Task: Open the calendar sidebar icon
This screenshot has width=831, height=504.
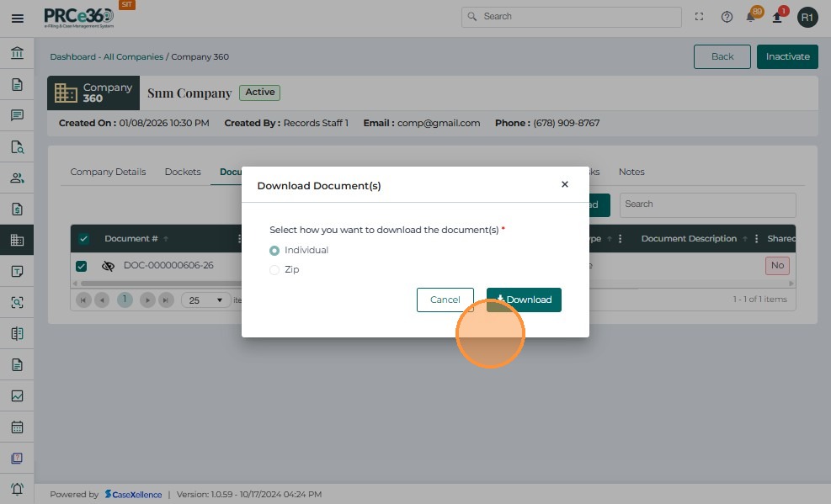Action: pos(17,427)
